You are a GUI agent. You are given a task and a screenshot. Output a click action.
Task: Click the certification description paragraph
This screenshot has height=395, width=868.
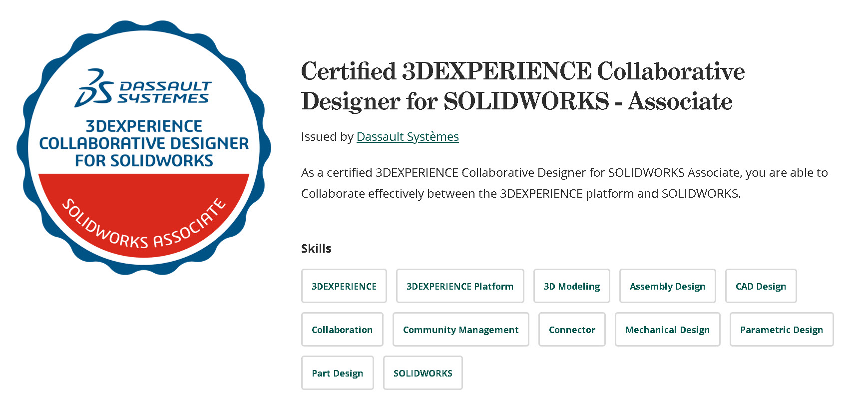pos(564,183)
